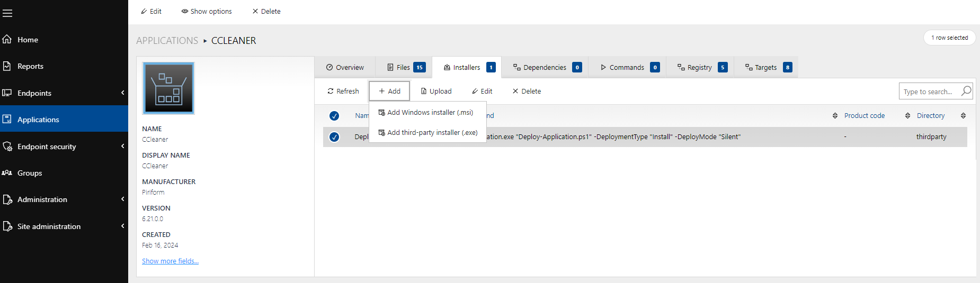
Task: Click the hamburger menu icon
Action: pos(7,13)
